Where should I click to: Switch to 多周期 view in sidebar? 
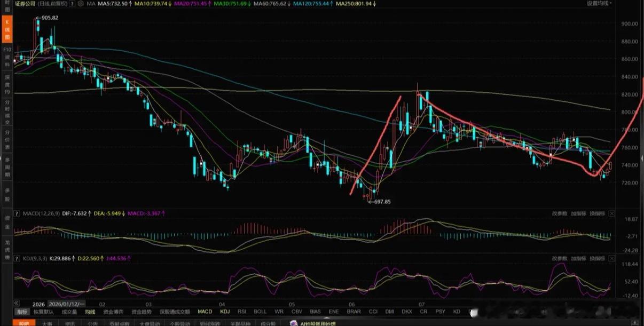pos(7,168)
